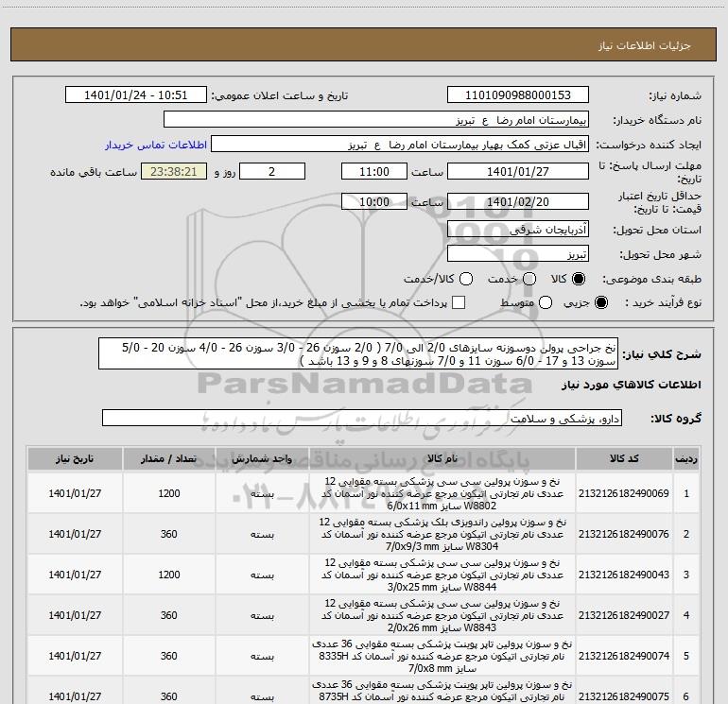Click the price validity date 1401/02/20 field

(518, 201)
